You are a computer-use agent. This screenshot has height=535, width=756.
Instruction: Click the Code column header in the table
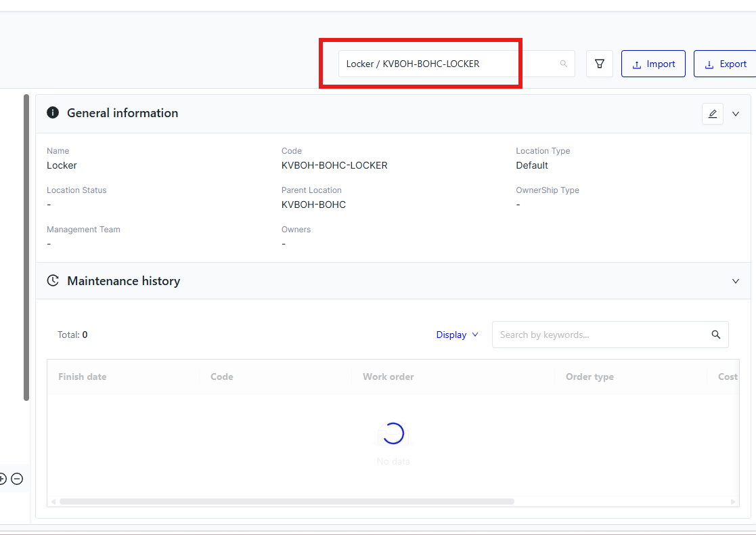pyautogui.click(x=275, y=377)
